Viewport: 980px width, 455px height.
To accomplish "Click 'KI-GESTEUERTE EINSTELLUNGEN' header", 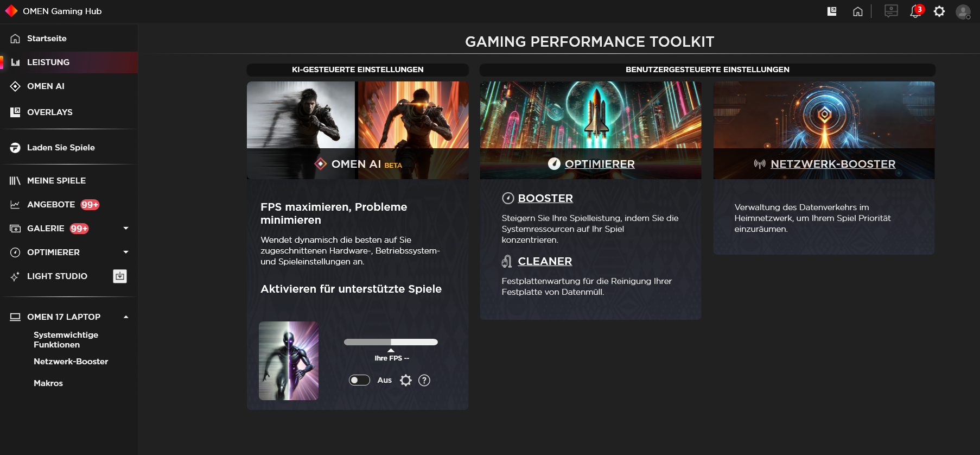I will [x=358, y=69].
